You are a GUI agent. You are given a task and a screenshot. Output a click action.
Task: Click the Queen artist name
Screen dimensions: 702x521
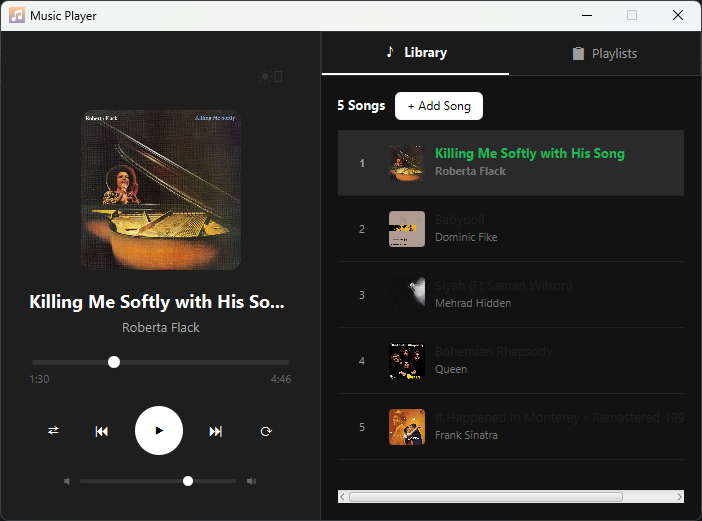451,369
